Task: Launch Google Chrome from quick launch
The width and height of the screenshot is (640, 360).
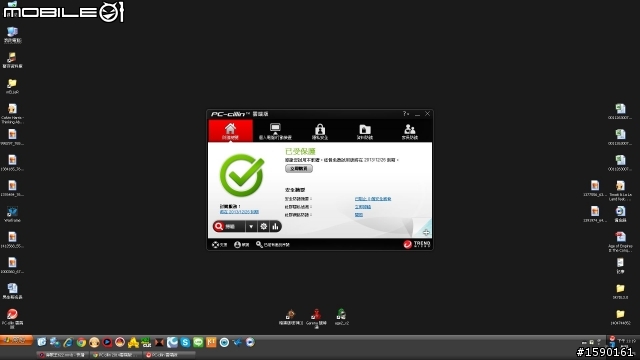Action: click(x=81, y=342)
